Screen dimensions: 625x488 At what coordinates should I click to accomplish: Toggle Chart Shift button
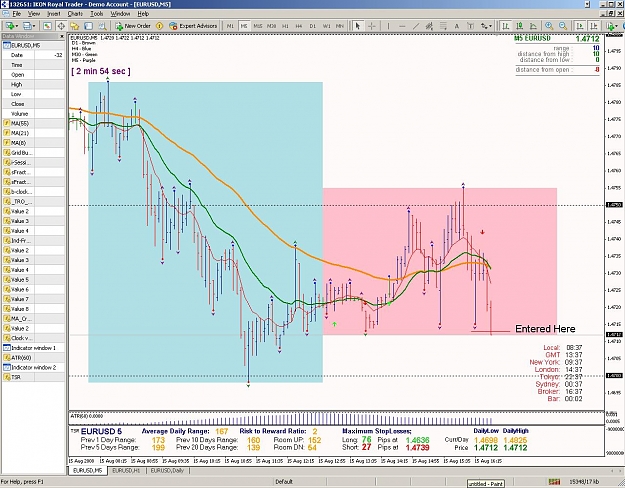click(594, 26)
